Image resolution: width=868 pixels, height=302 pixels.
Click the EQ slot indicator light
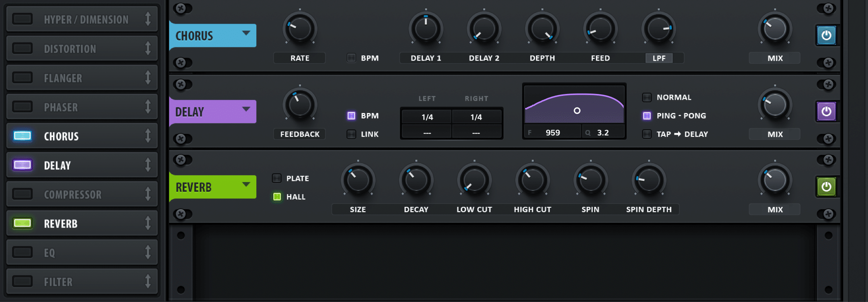pyautogui.click(x=22, y=252)
